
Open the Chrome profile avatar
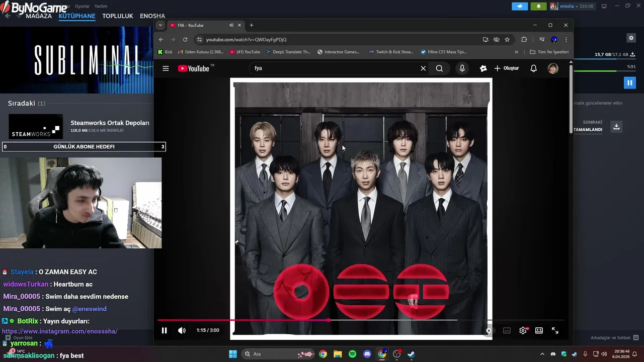(554, 39)
